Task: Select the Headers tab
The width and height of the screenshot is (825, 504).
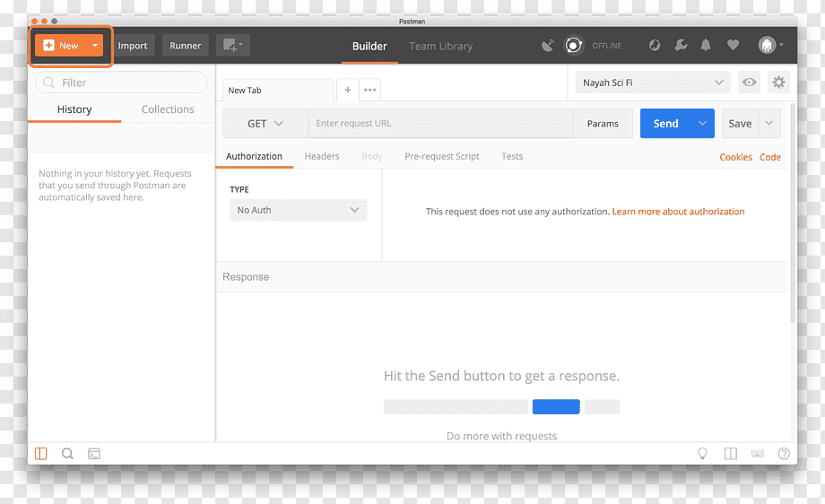Action: pos(322,157)
